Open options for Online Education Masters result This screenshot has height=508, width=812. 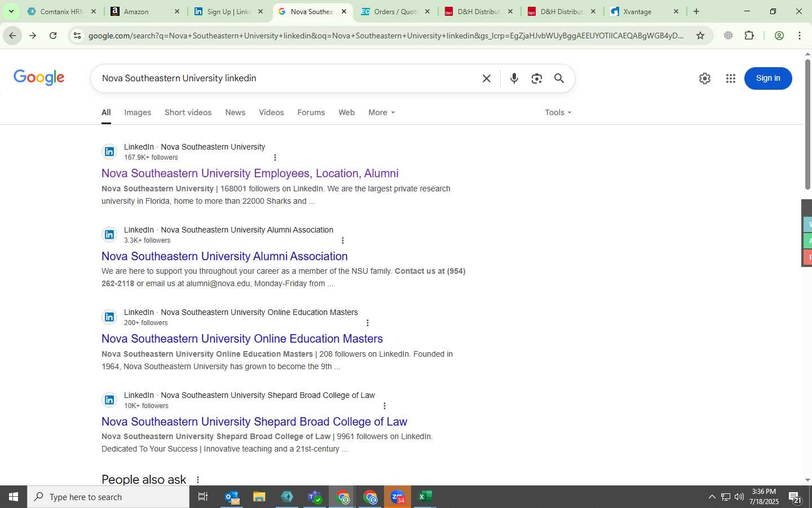point(368,323)
